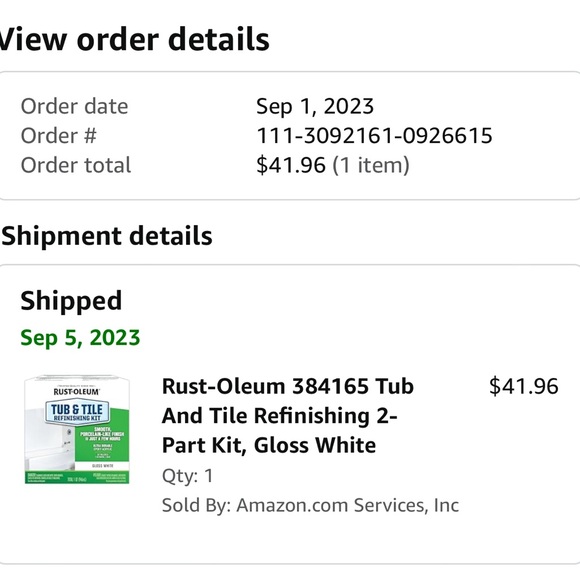
Task: Click the Sep 1, 2023 order date value
Action: tap(315, 106)
